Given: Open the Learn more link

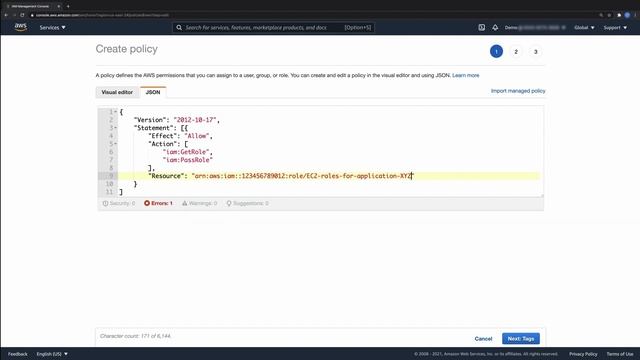Looking at the screenshot, I should pyautogui.click(x=466, y=75).
